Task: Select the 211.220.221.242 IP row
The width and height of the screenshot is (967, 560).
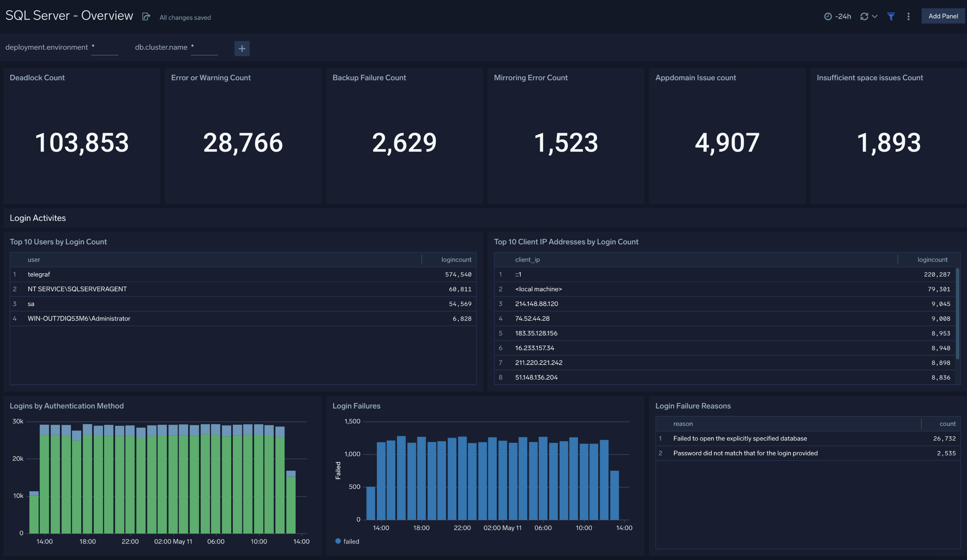Action: [x=724, y=362]
